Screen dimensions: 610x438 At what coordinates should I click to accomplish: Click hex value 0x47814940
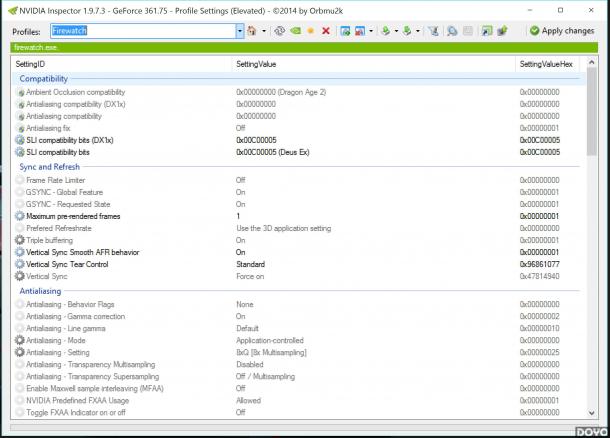point(540,276)
